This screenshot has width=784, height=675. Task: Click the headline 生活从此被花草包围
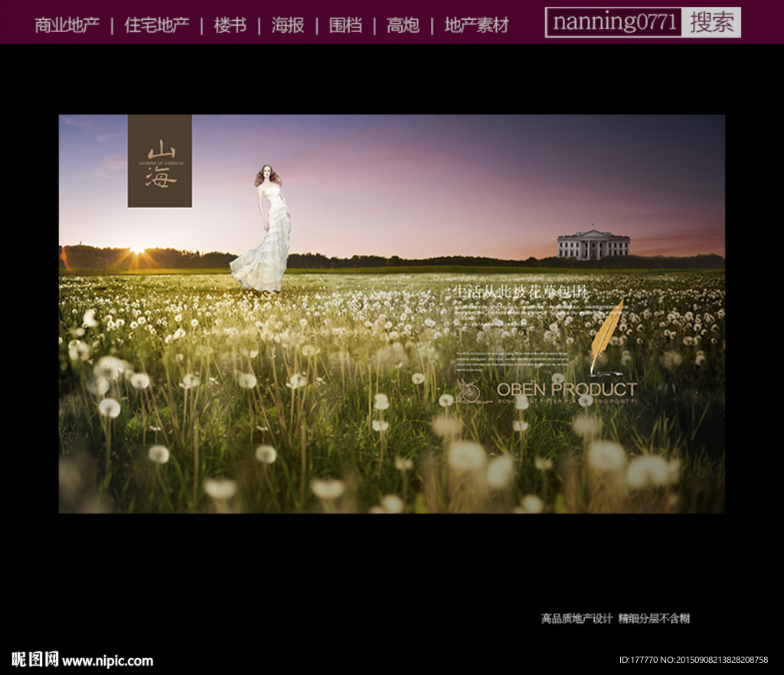pos(519,292)
